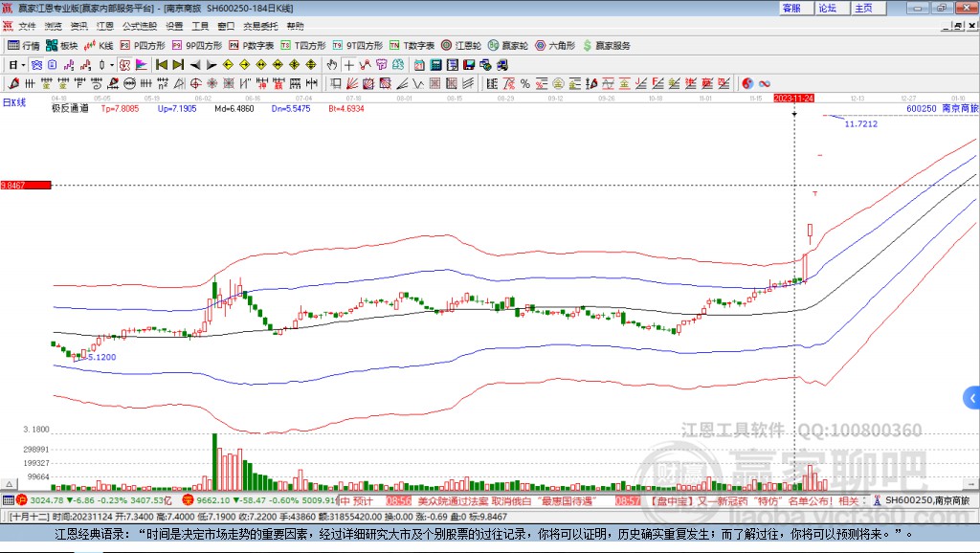The height and width of the screenshot is (553, 980).
Task: Click the 客服 customer service button
Action: [x=791, y=8]
